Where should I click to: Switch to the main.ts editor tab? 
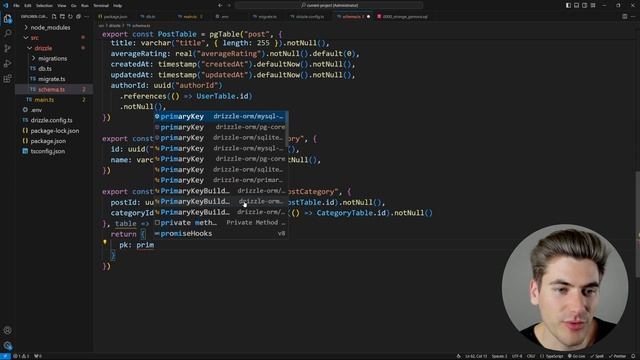pos(190,17)
